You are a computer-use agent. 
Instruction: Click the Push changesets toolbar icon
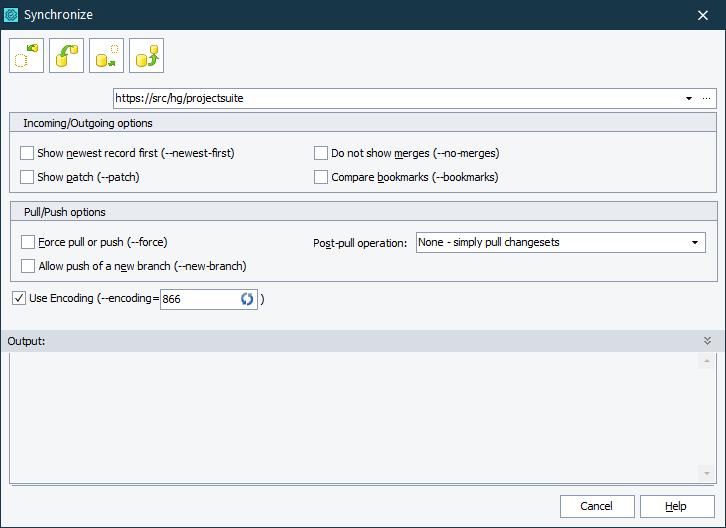coord(146,55)
